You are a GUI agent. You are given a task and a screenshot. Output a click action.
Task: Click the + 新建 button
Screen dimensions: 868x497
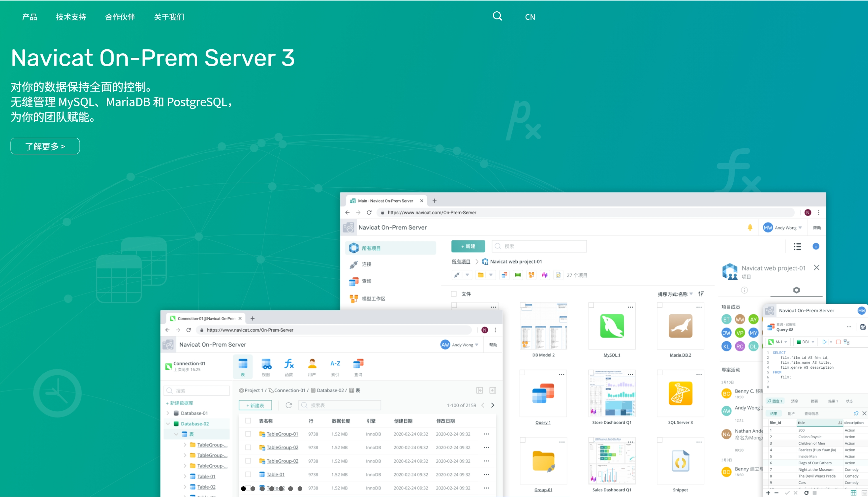[x=468, y=246]
